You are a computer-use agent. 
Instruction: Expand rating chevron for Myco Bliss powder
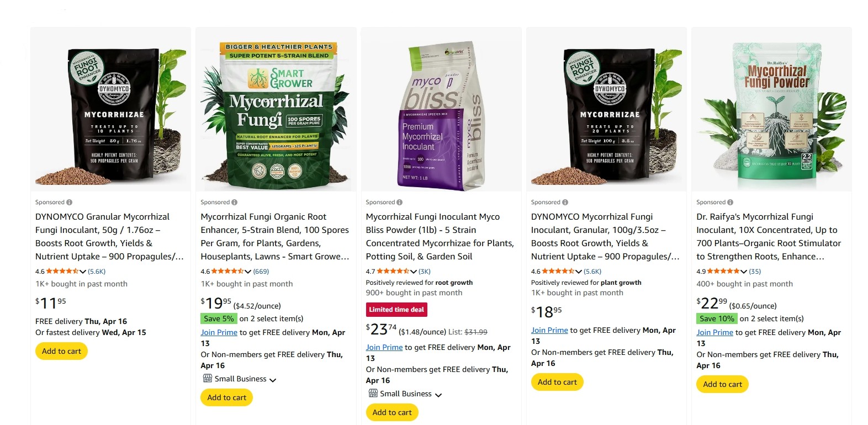413,272
